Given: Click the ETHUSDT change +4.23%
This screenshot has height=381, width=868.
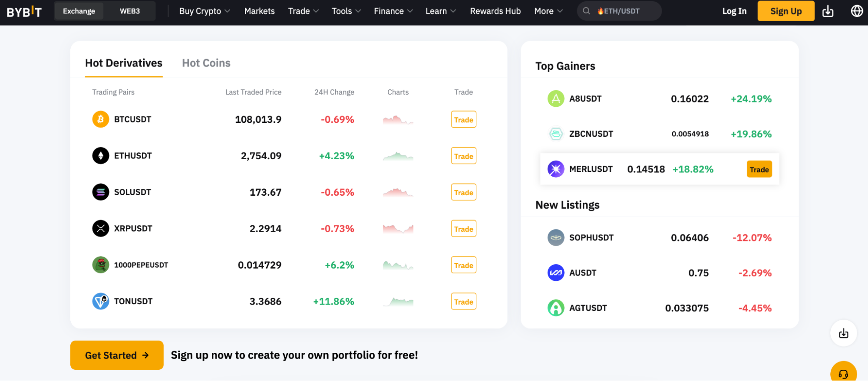Looking at the screenshot, I should [337, 156].
